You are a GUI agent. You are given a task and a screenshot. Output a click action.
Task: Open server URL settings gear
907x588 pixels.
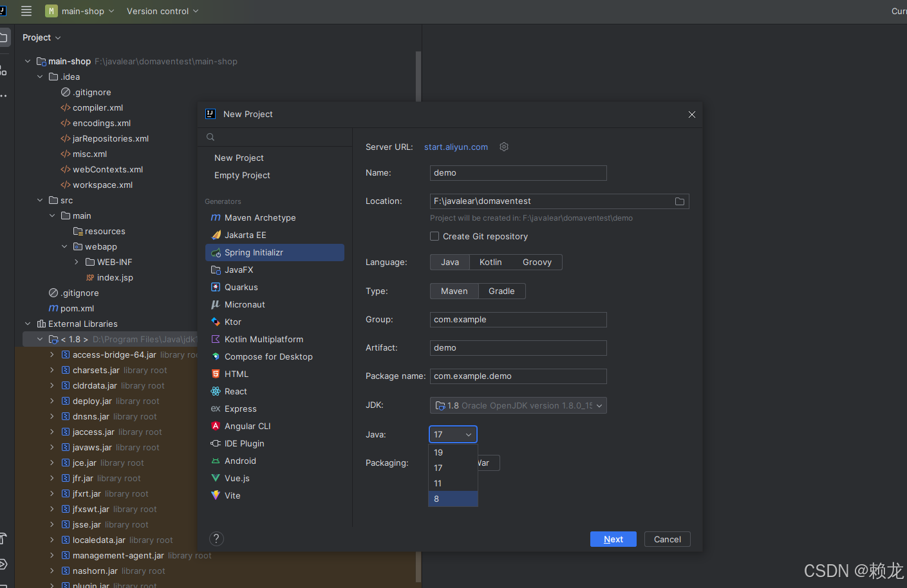pyautogui.click(x=504, y=147)
